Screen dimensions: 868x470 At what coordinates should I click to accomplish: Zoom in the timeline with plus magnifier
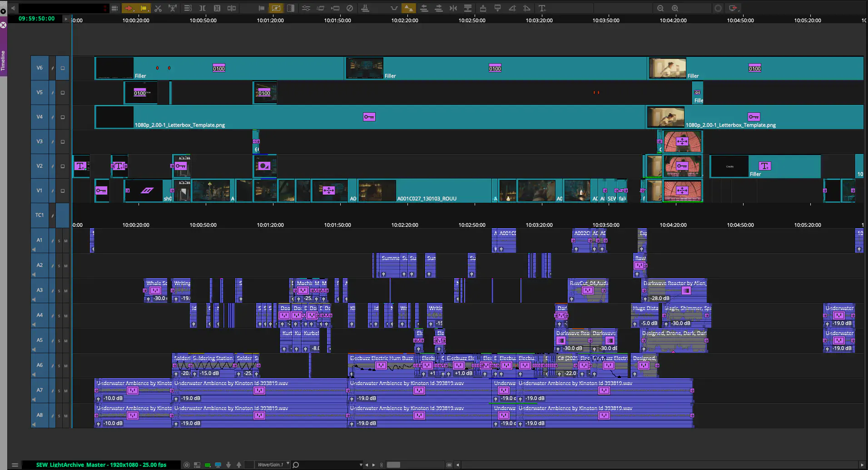click(x=675, y=8)
